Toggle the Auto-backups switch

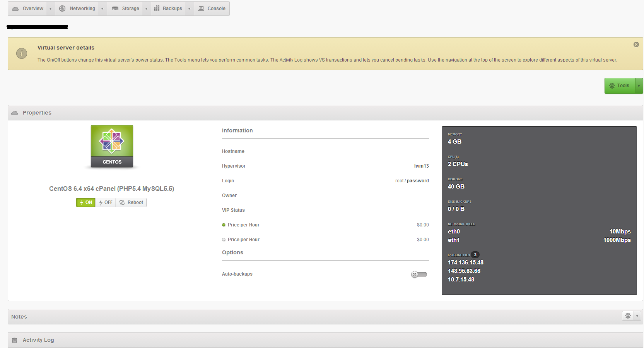pyautogui.click(x=419, y=274)
